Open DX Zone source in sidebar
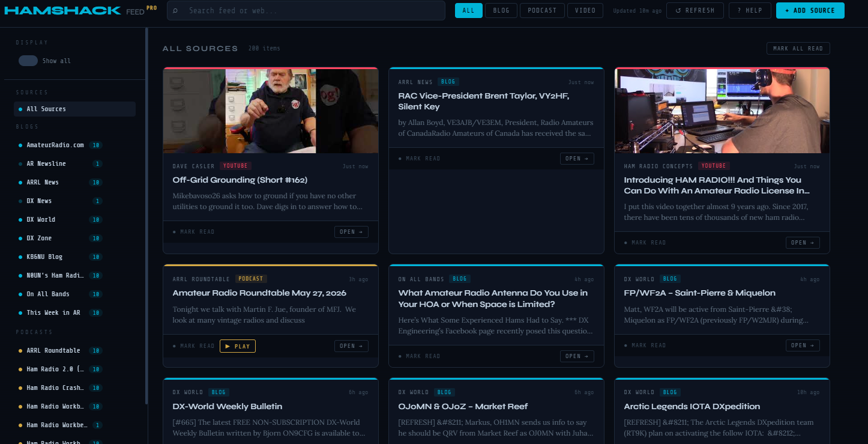Viewport: 868px width, 444px height. coord(61,238)
